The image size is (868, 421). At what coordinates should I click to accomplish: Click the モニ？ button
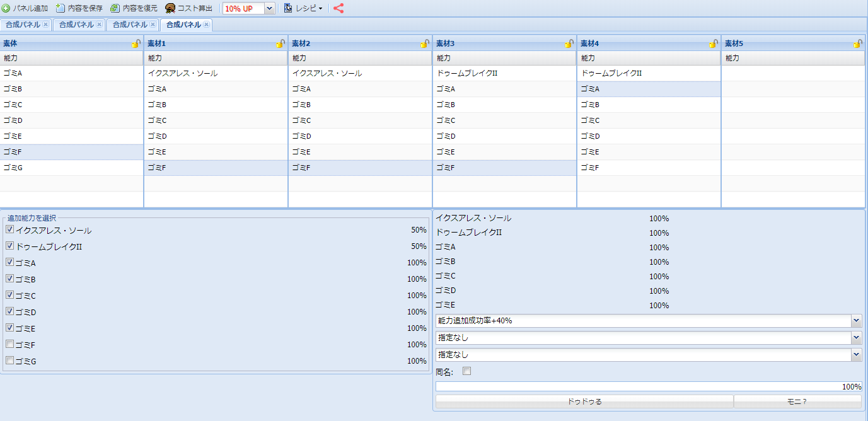[797, 401]
